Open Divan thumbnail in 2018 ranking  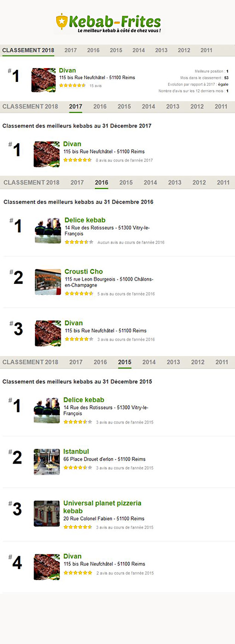(x=43, y=80)
